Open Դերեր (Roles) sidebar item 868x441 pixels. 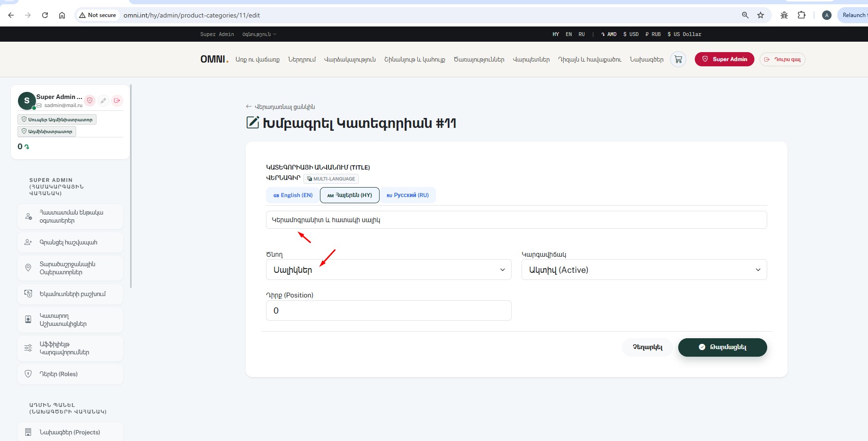[70, 374]
